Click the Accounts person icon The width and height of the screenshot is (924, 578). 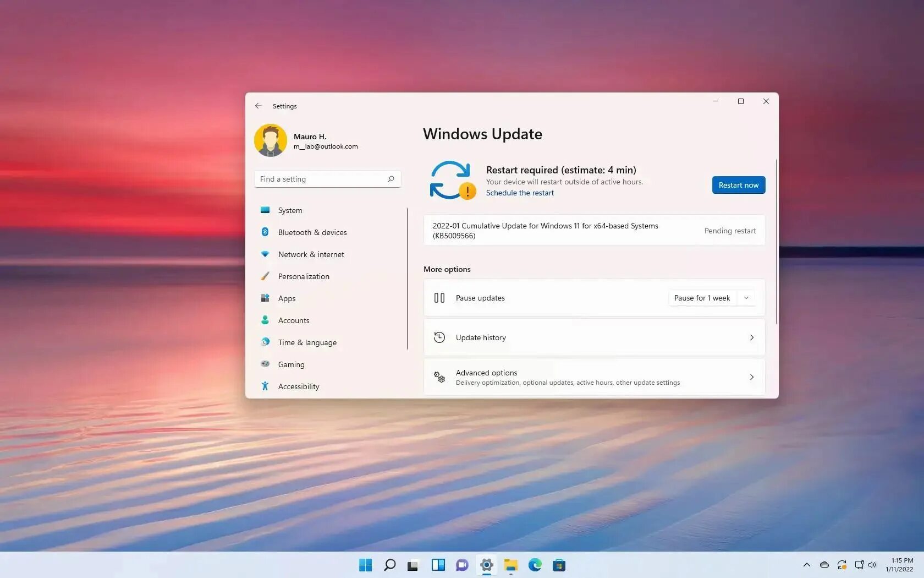tap(265, 320)
